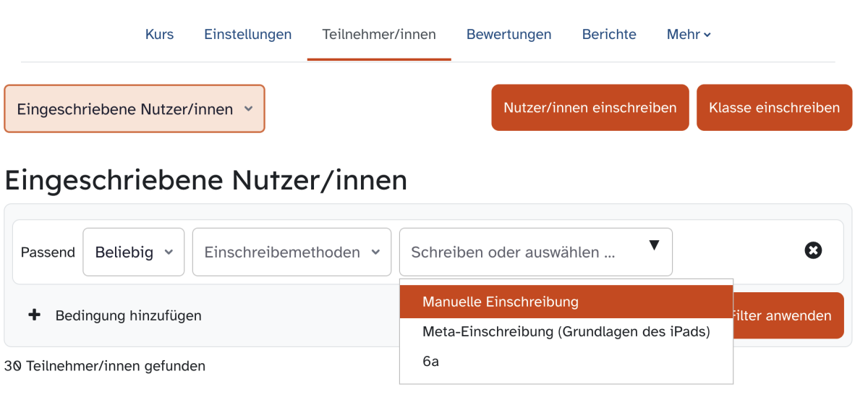Apply filters with Filter anwenden button
The height and width of the screenshot is (400, 868).
pos(788,315)
